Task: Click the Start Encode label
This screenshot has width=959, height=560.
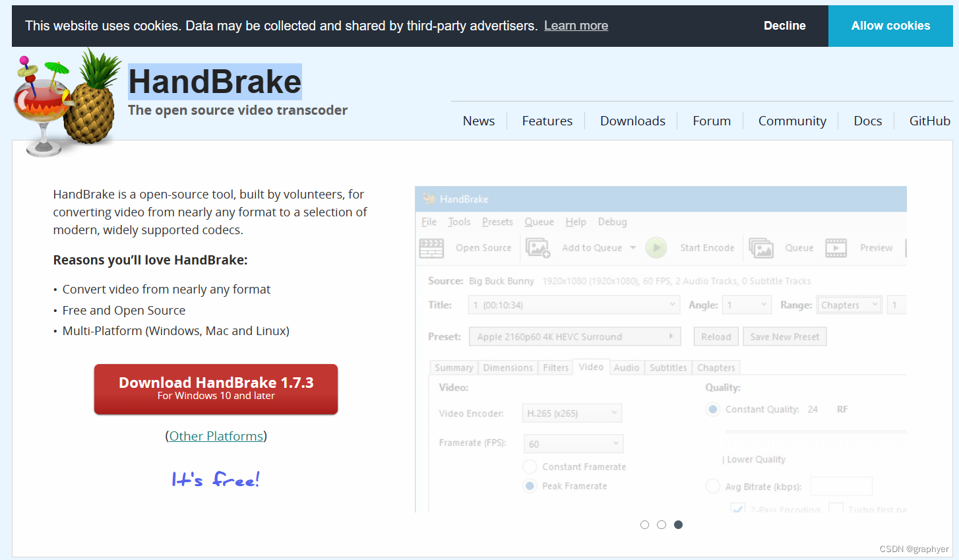Action: [707, 248]
